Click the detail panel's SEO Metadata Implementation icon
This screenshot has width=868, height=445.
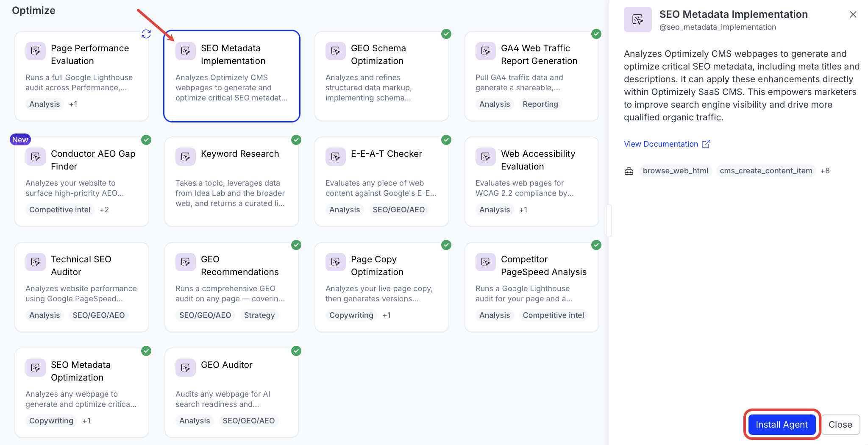tap(638, 19)
